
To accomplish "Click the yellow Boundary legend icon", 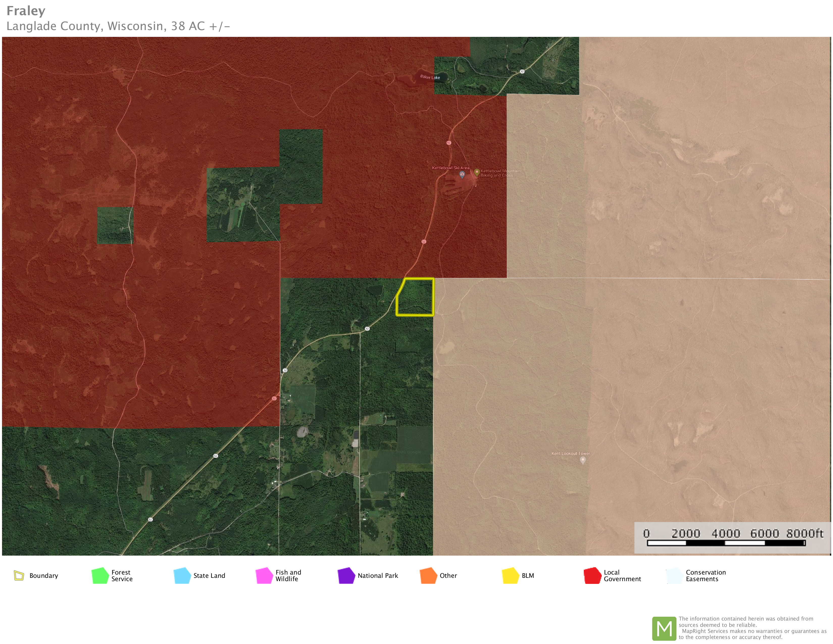I will [x=19, y=575].
